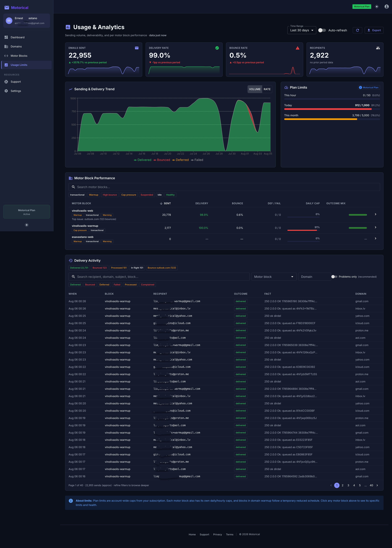Toggle the High bounce filter chip
Viewport: 392px width, 548px height.
click(x=110, y=195)
